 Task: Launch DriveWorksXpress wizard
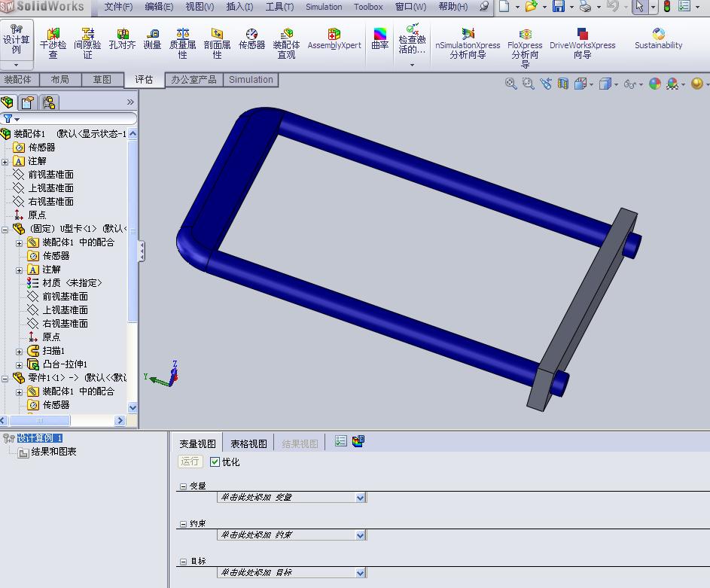click(x=582, y=44)
